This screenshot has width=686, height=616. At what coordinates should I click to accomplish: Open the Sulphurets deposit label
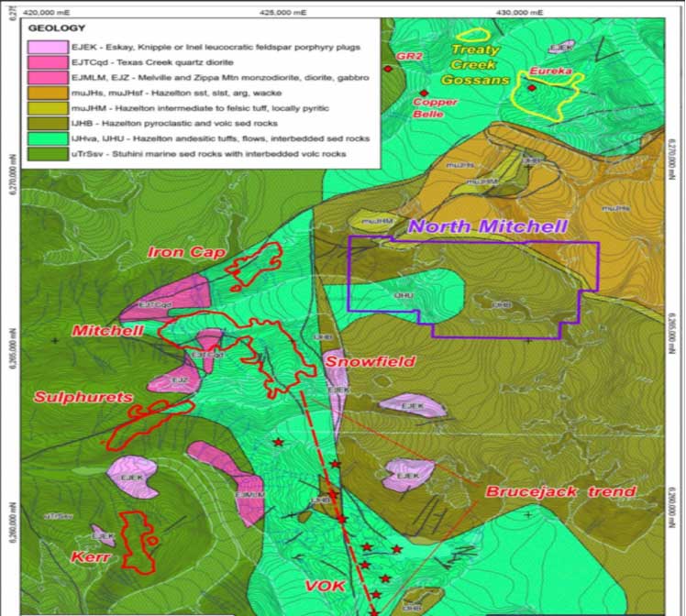coord(85,397)
